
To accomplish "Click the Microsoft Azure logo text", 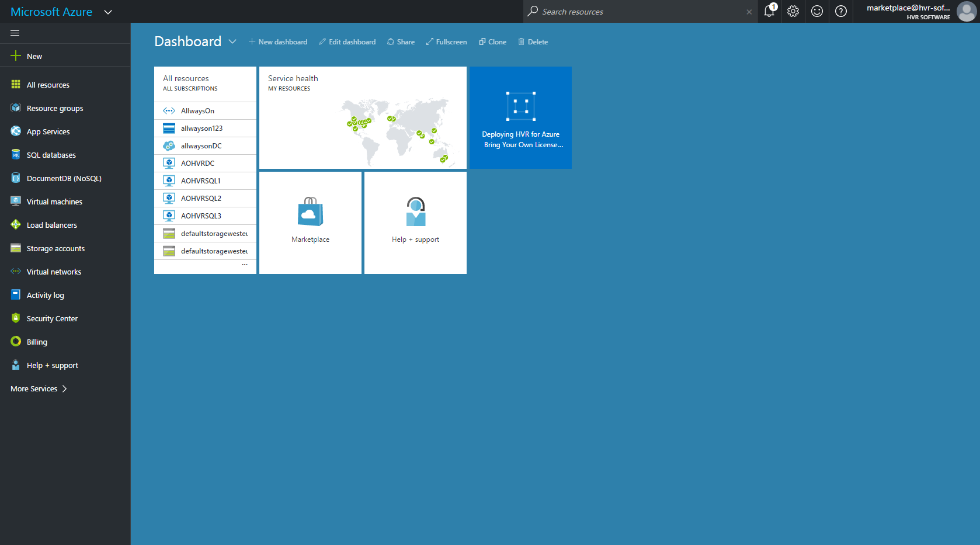I will pyautogui.click(x=51, y=12).
